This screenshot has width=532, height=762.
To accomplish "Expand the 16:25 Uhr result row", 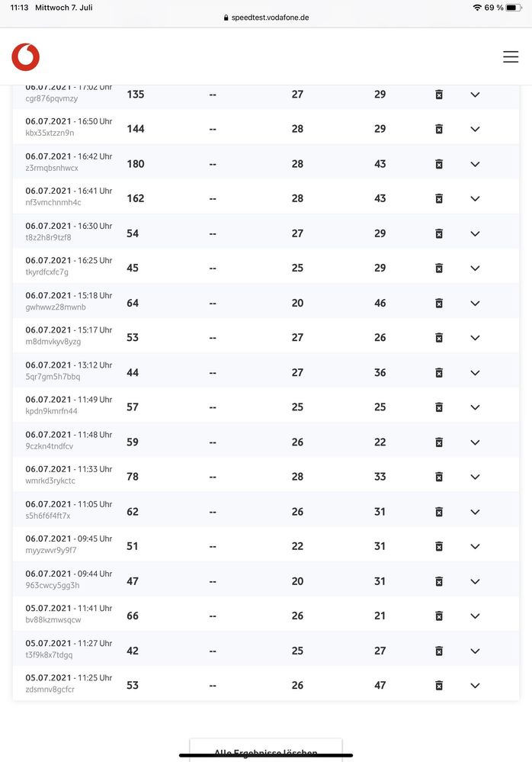I will click(x=475, y=268).
